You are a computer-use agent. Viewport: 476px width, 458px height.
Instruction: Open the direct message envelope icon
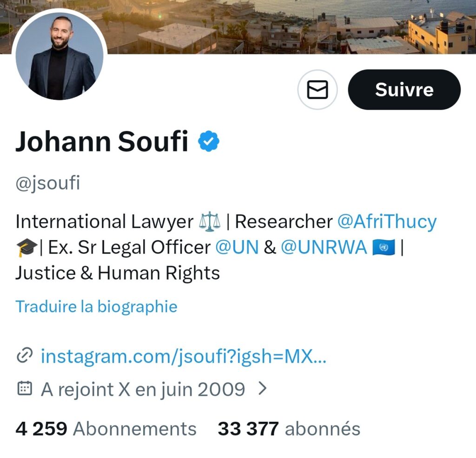click(317, 90)
